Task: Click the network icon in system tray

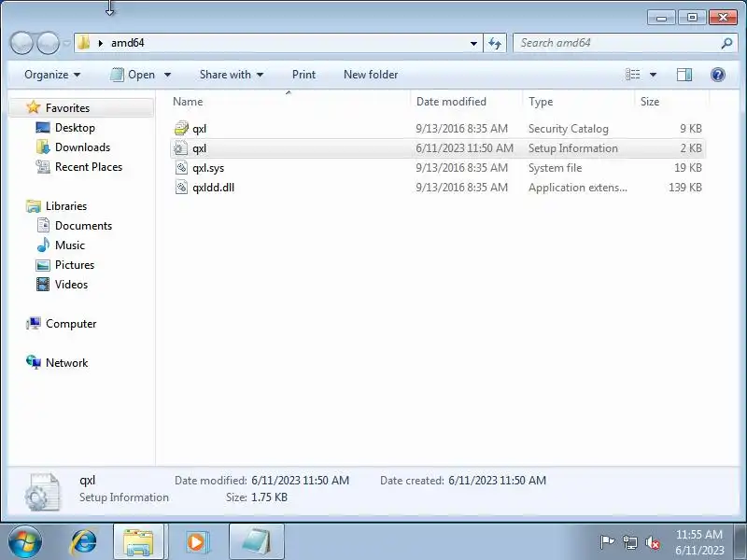Action: click(x=629, y=542)
